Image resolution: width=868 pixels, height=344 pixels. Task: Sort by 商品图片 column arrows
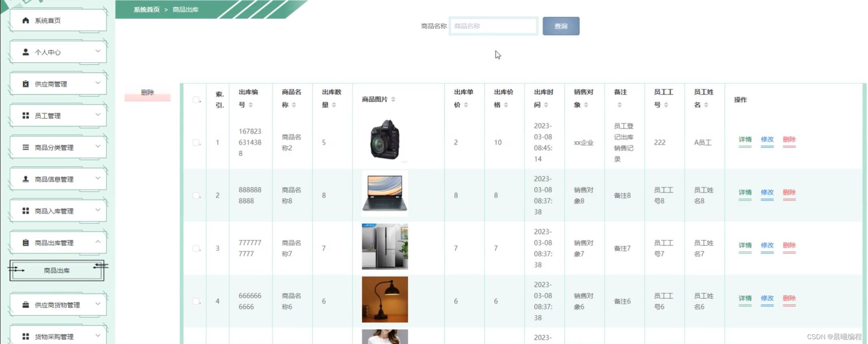[x=393, y=99]
